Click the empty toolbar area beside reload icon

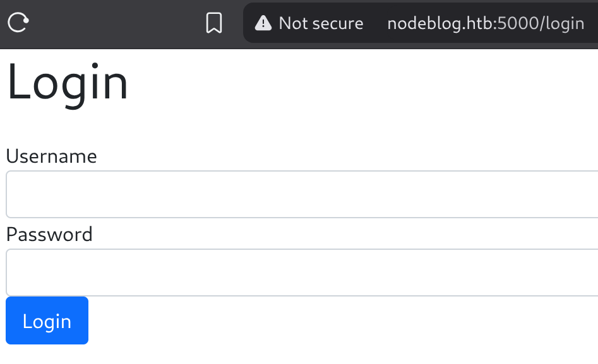coord(114,23)
